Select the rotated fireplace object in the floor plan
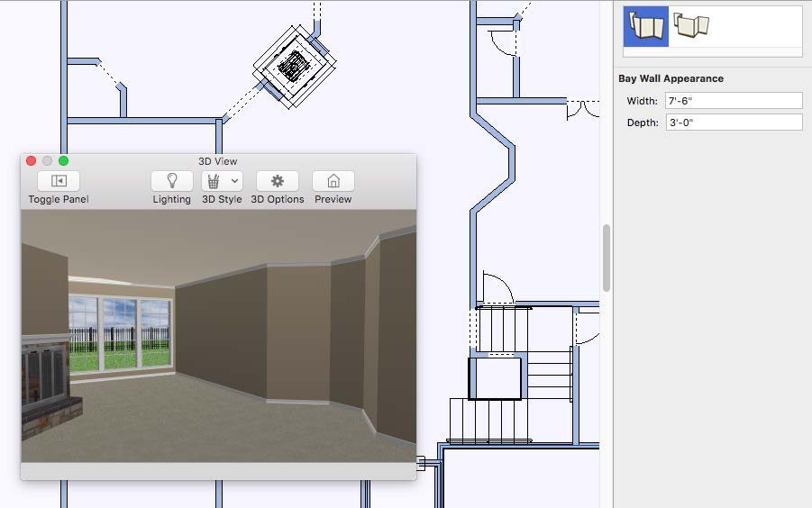 tap(295, 68)
